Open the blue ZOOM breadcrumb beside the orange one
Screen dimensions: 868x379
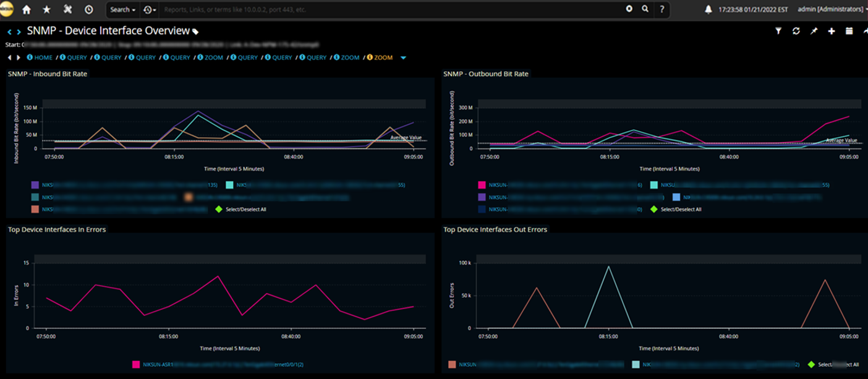click(x=350, y=57)
